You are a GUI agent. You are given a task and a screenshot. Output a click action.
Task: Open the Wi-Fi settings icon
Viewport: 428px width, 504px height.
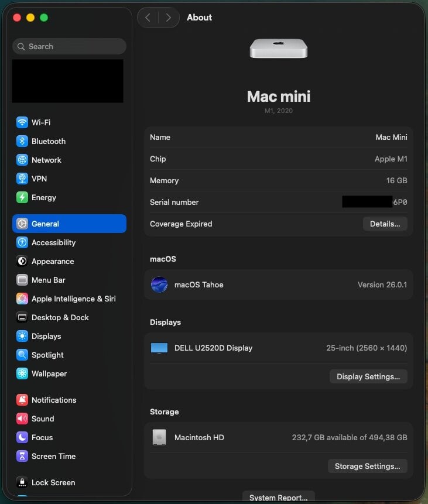click(22, 122)
